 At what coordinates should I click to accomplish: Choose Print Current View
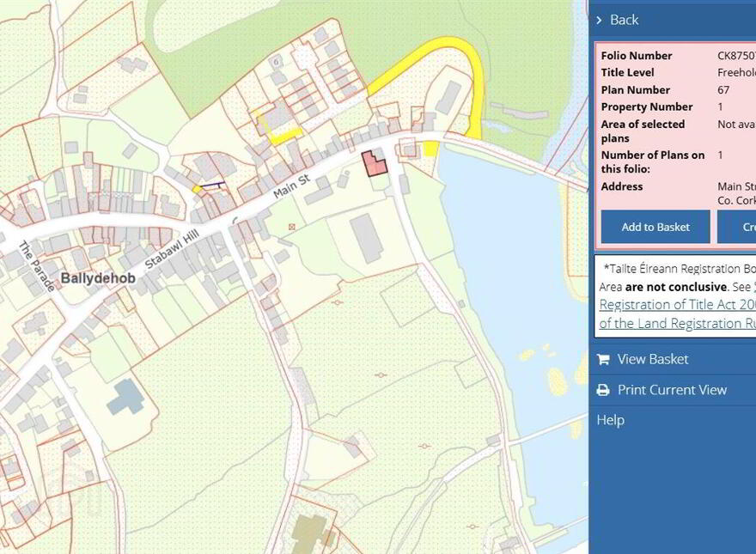pyautogui.click(x=672, y=390)
